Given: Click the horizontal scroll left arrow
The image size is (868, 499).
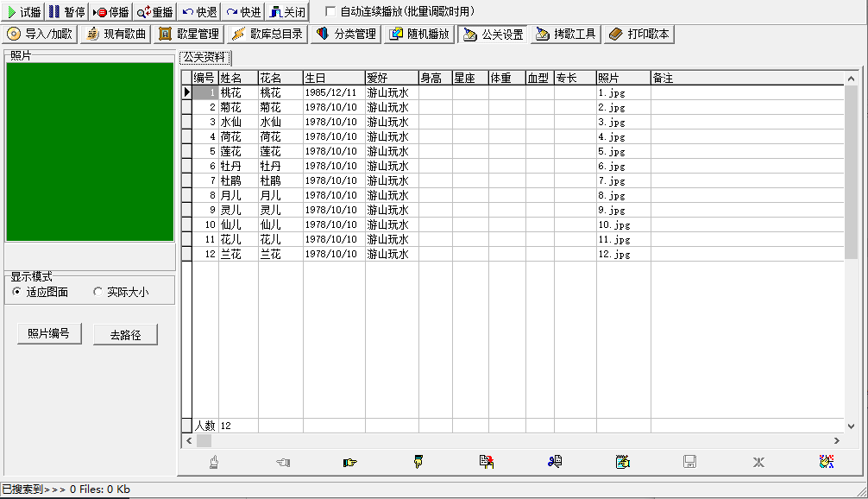Looking at the screenshot, I should [189, 441].
